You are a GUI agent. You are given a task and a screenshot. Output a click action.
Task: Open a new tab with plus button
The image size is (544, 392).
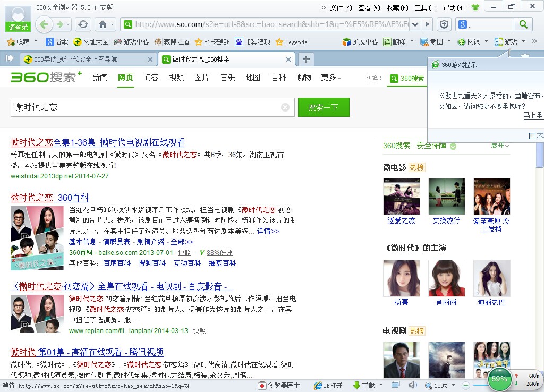pyautogui.click(x=306, y=59)
